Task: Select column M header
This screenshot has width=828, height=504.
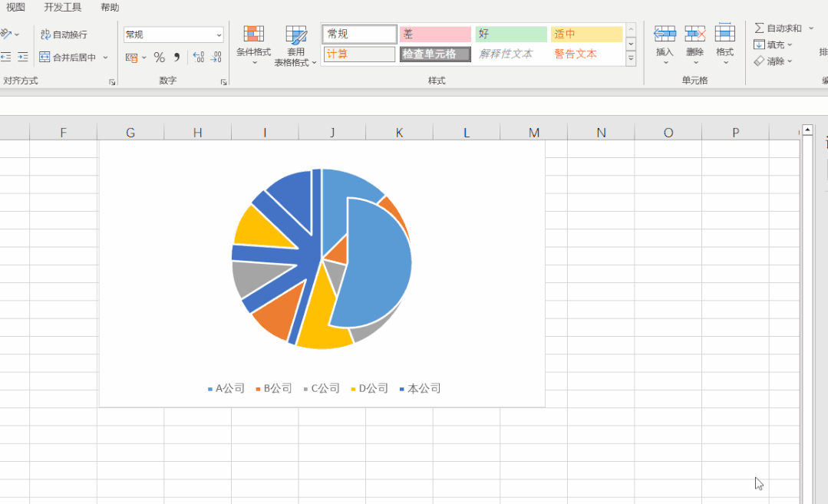Action: pyautogui.click(x=534, y=133)
